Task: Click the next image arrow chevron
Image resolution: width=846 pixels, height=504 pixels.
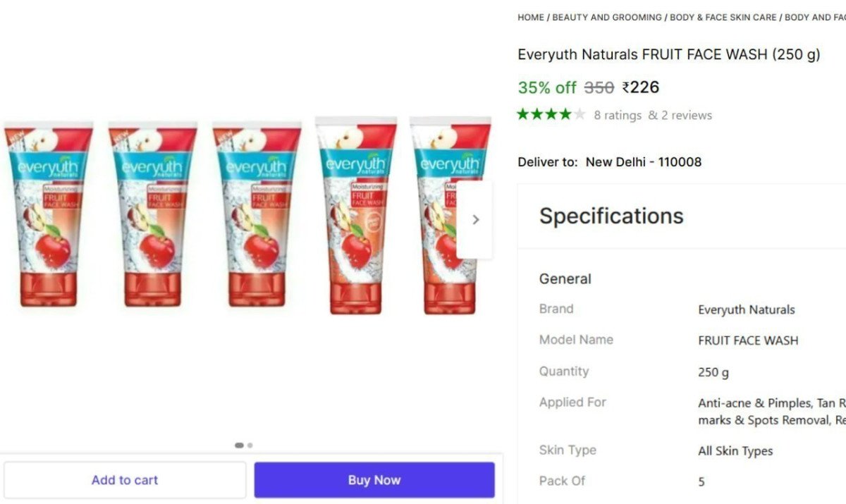Action: [475, 219]
